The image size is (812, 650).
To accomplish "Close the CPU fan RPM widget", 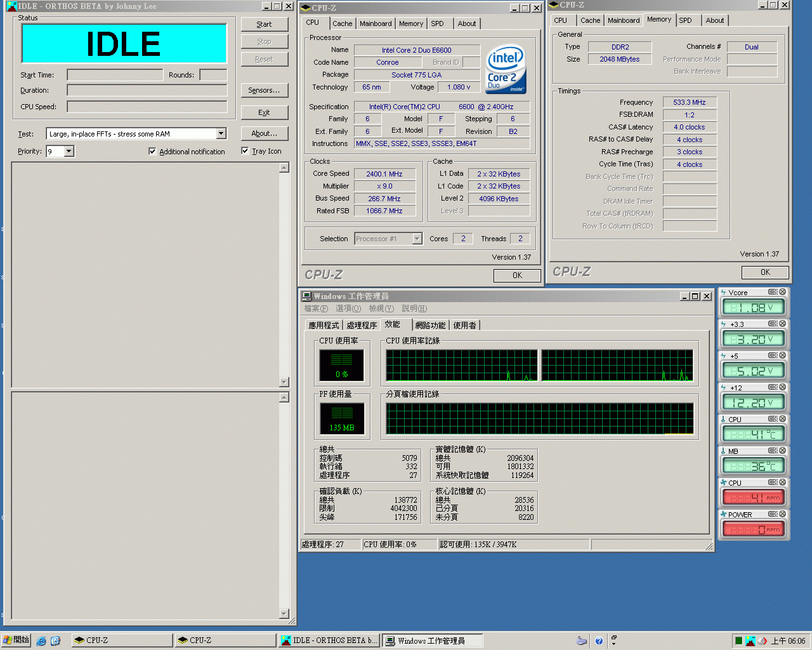I will tap(782, 482).
